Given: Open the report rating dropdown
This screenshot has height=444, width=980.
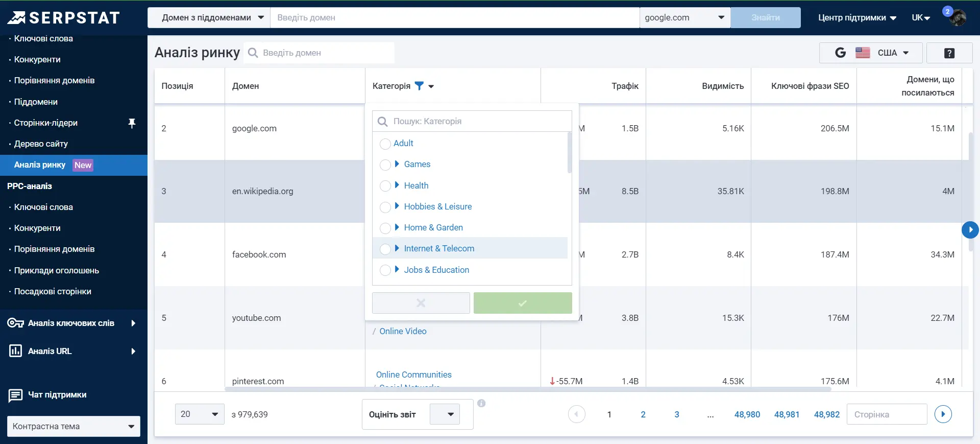Looking at the screenshot, I should (x=445, y=414).
